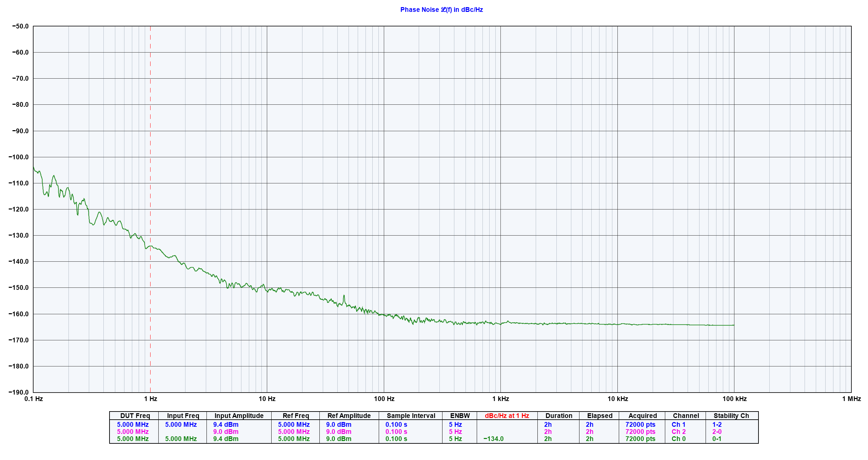Click the blue Ch 1 channel entry
Image resolution: width=868 pixels, height=460 pixels.
678,424
